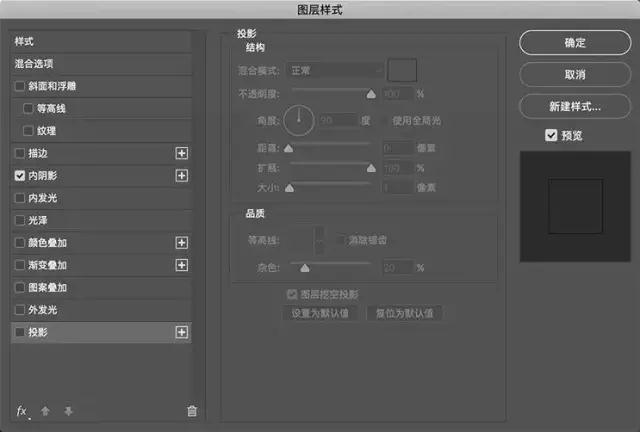This screenshot has width=640, height=432.
Task: Click the 角度 angle dial
Action: click(298, 120)
